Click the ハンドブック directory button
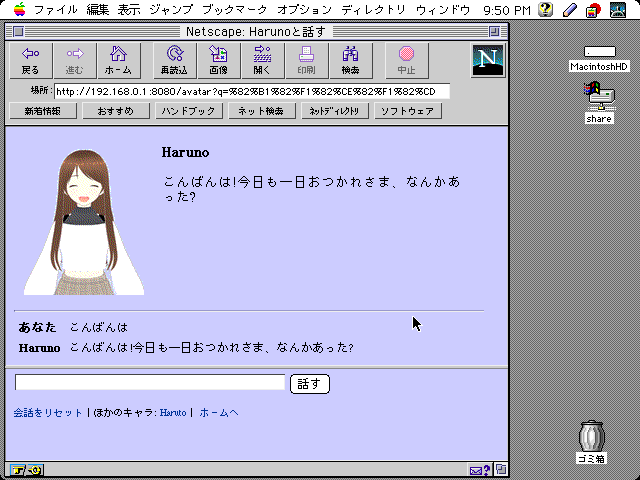Image resolution: width=640 pixels, height=480 pixels. tap(189, 111)
